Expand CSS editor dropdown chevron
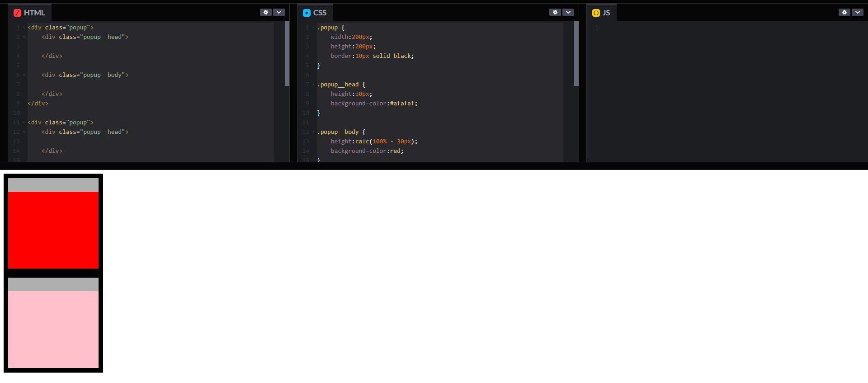 (568, 12)
